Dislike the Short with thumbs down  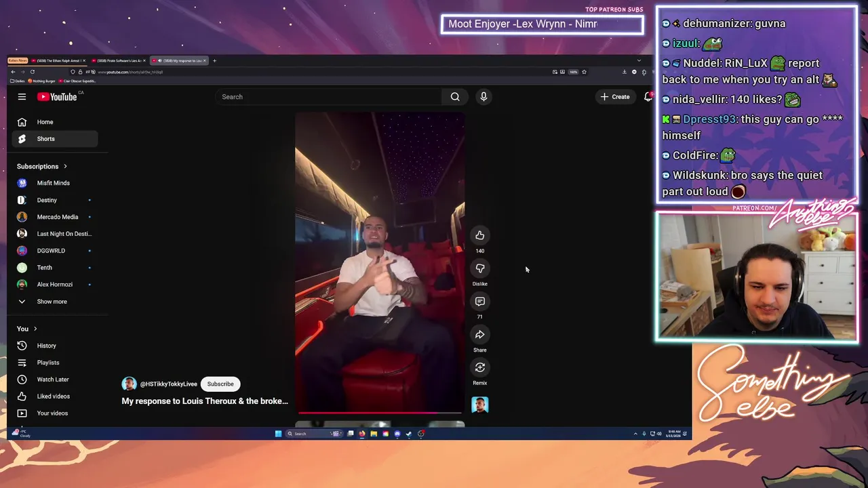(479, 268)
